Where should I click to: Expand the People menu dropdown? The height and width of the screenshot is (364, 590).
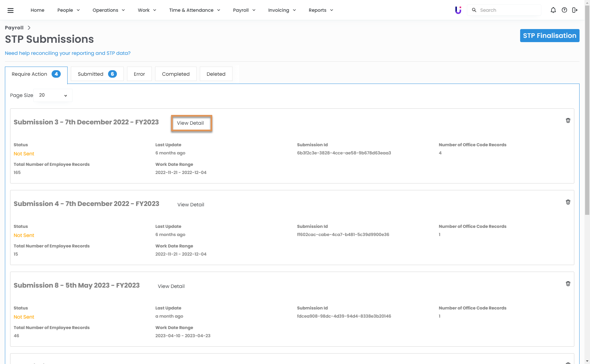69,10
